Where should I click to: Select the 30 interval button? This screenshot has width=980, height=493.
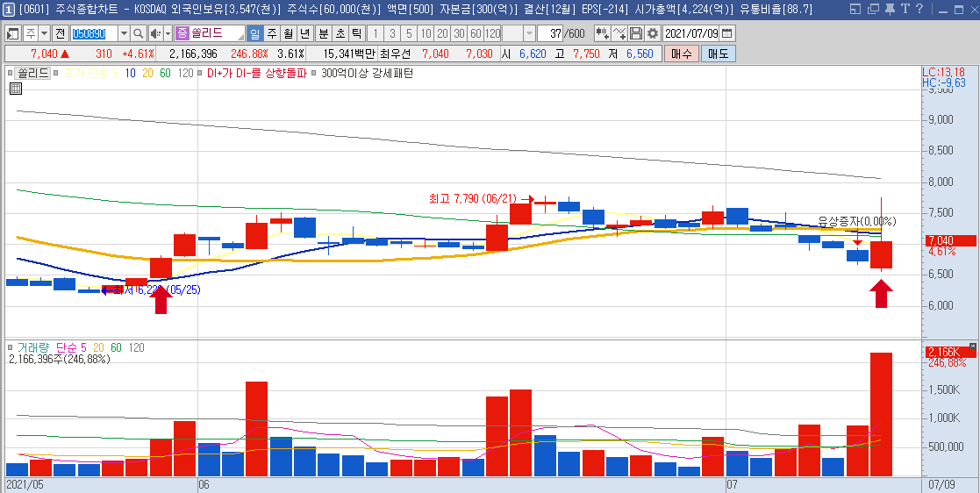tap(460, 33)
